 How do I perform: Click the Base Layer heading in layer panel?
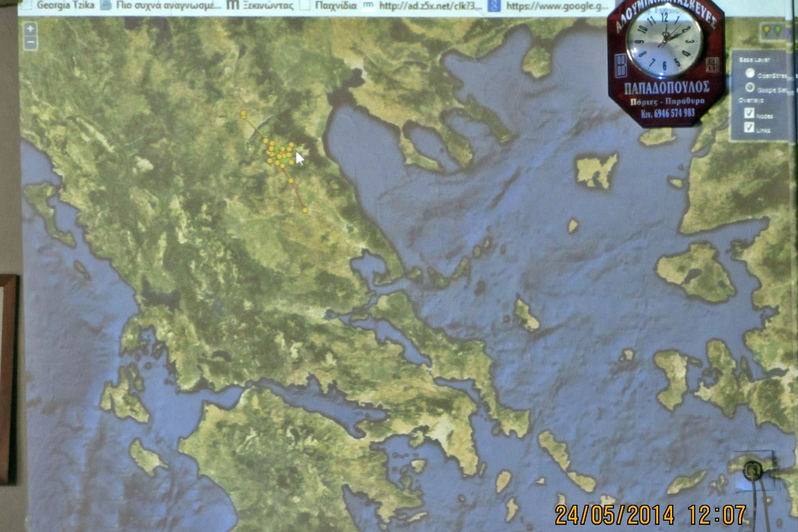754,60
